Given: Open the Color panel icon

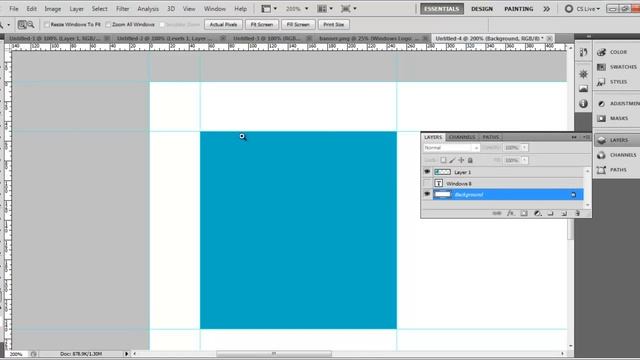Looking at the screenshot, I should (x=601, y=52).
